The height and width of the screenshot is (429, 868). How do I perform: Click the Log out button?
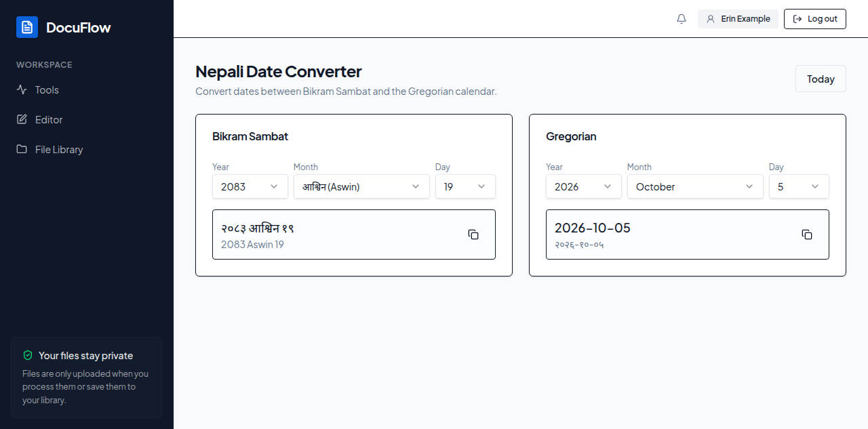[x=815, y=19]
